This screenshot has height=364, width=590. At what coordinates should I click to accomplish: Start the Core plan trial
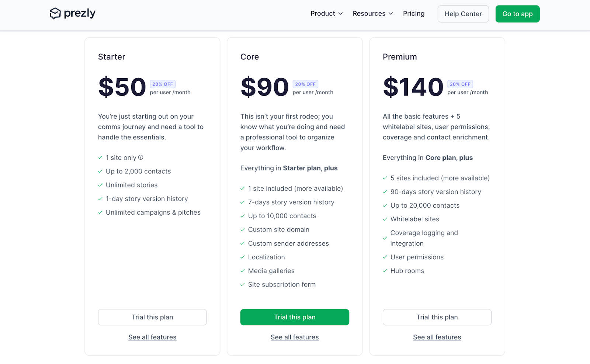coord(295,317)
